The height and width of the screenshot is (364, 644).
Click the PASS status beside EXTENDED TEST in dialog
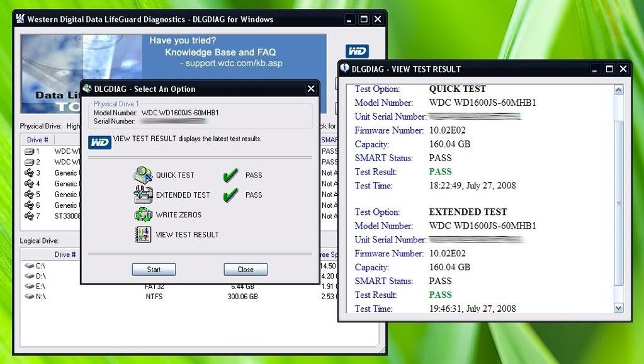pos(254,195)
